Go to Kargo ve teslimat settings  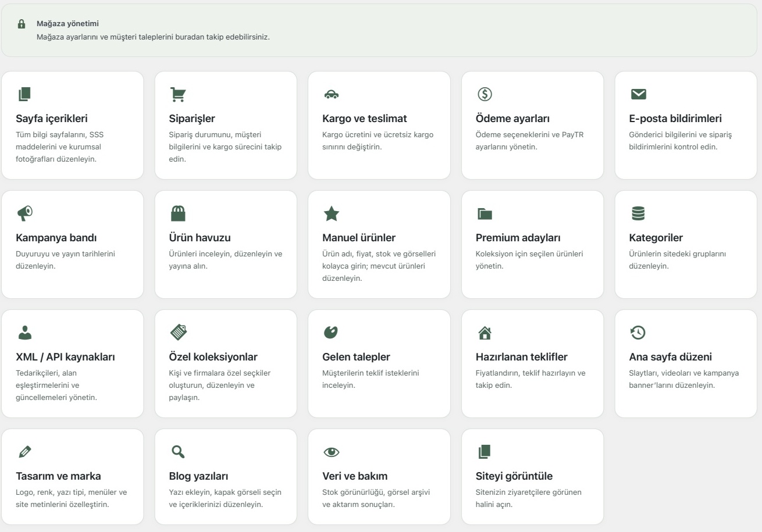pos(365,119)
